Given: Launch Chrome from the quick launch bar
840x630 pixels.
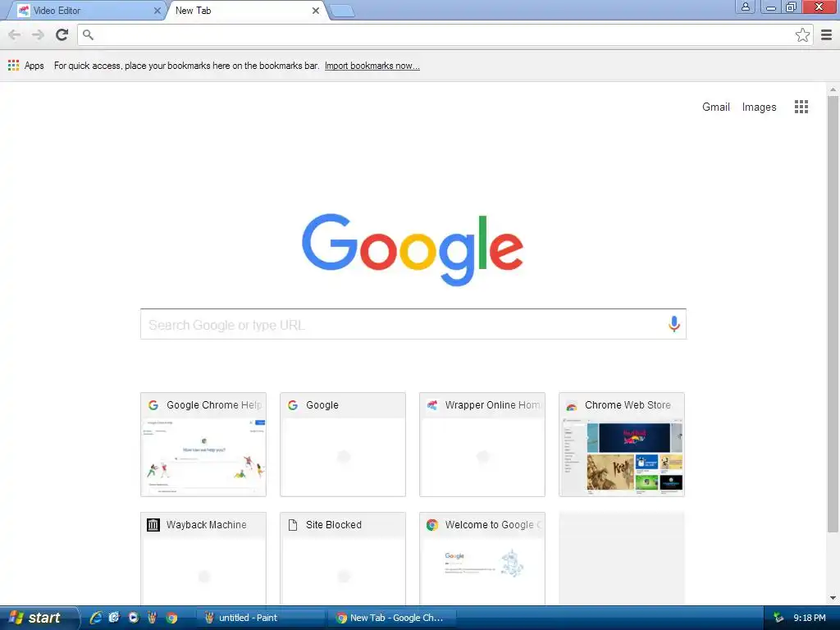Looking at the screenshot, I should pos(171,618).
